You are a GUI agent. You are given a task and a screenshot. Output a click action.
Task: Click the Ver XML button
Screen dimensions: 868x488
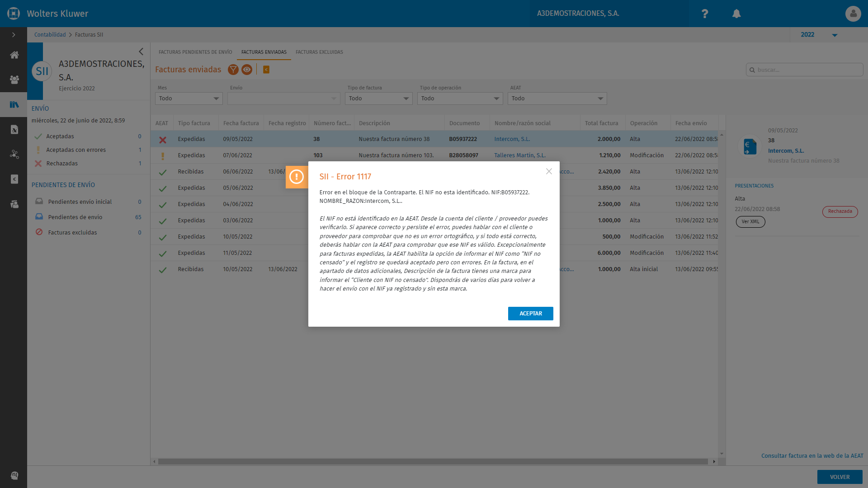(750, 222)
